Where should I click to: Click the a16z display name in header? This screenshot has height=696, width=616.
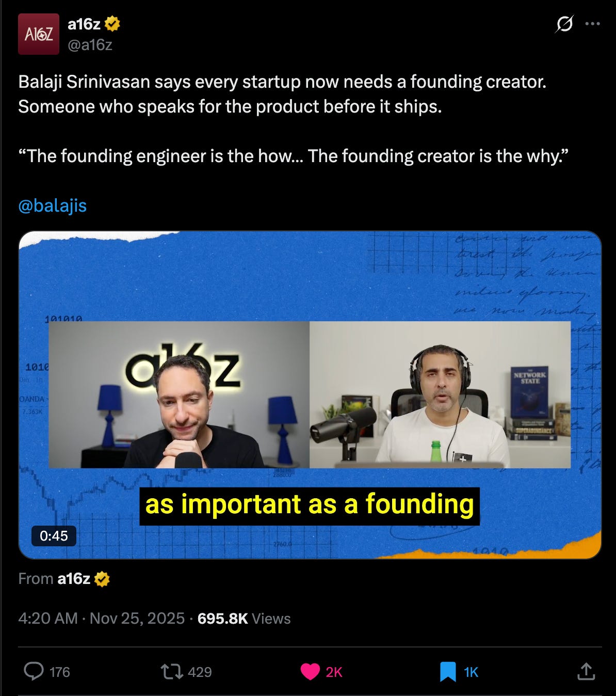pyautogui.click(x=84, y=24)
